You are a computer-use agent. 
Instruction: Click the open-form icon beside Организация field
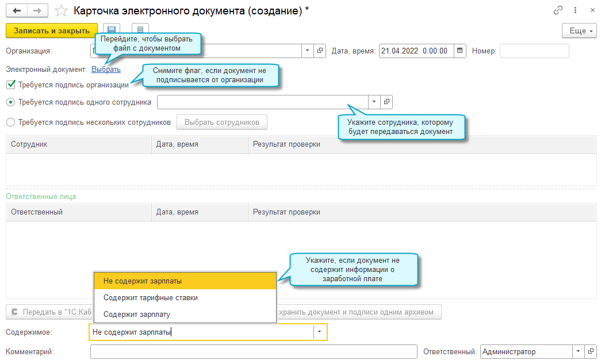point(320,51)
